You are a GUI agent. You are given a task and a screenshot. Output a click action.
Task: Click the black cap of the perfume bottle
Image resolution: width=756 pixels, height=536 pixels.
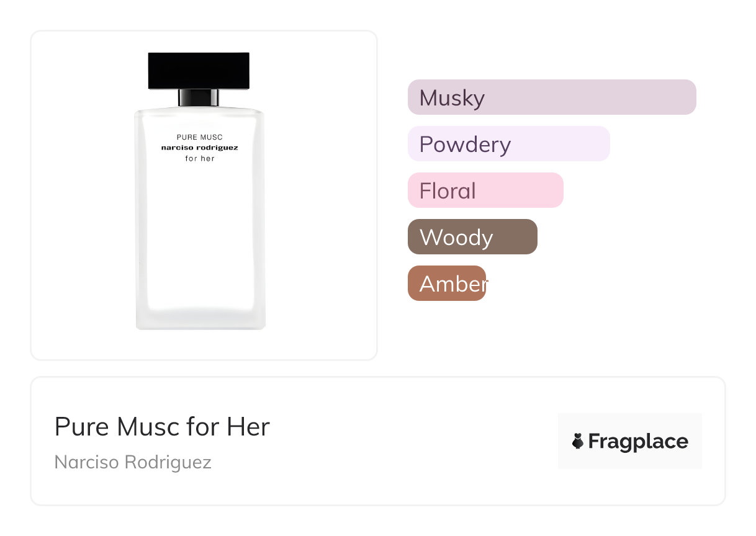pyautogui.click(x=199, y=71)
